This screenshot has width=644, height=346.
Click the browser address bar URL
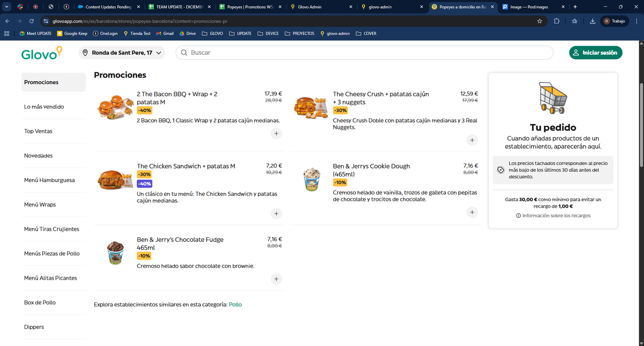140,22
